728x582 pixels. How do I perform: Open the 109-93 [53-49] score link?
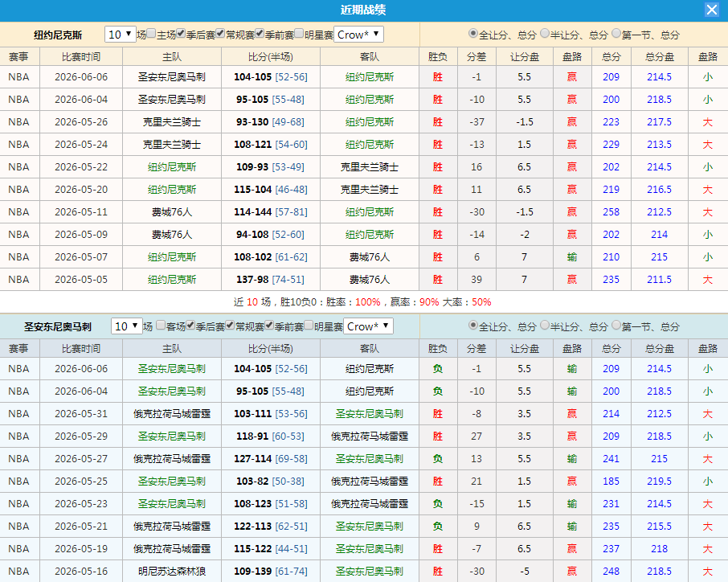(x=270, y=167)
